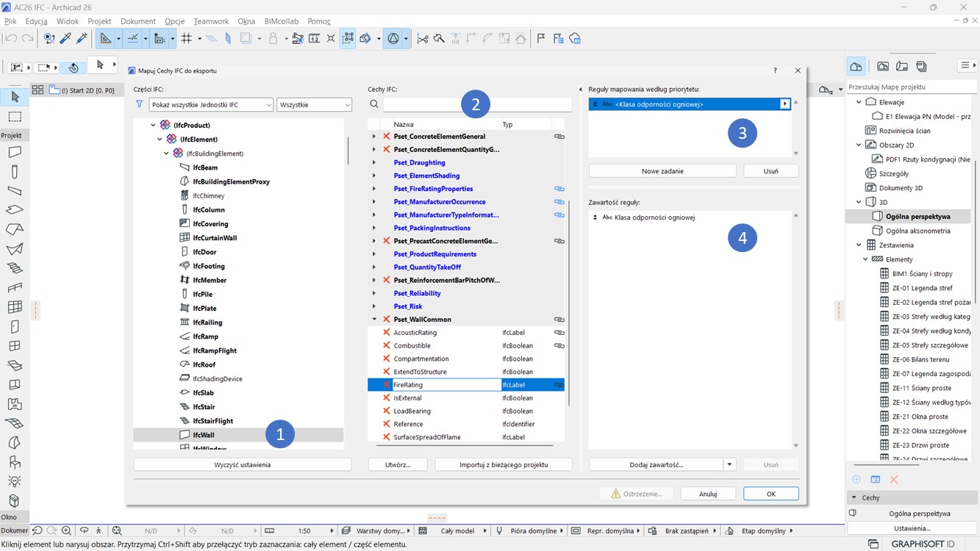This screenshot has height=551, width=980.
Task: Click the magic wand icon in the toolbar
Action: point(82,38)
